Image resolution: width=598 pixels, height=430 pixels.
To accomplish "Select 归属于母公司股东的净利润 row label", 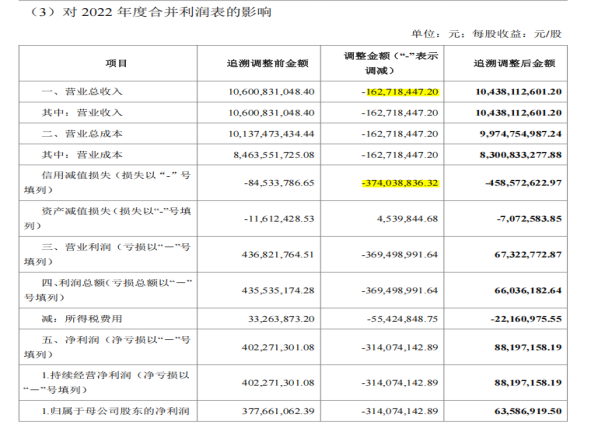I will (x=116, y=411).
